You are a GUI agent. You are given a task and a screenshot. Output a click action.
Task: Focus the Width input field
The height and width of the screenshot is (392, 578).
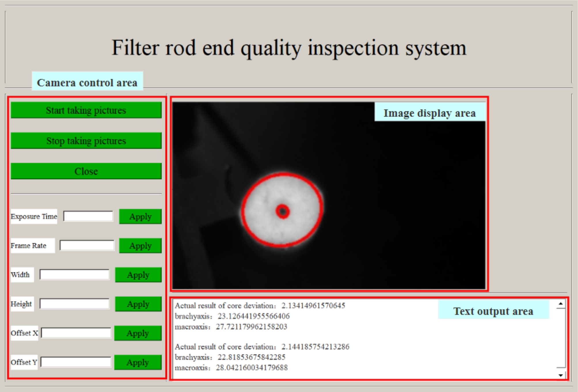coord(75,275)
